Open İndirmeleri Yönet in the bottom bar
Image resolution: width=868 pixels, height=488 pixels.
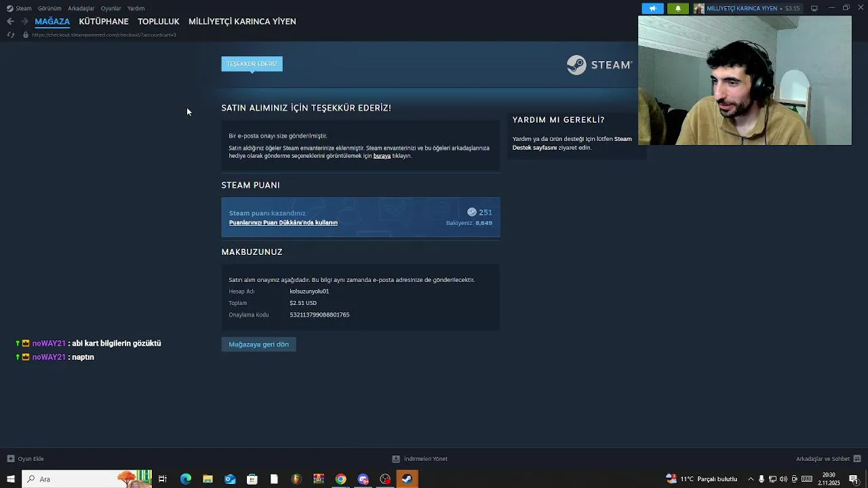pyautogui.click(x=426, y=459)
